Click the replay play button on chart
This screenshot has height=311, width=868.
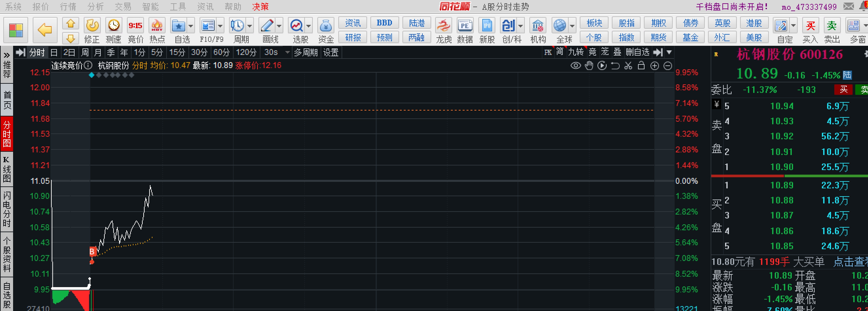tap(602, 66)
